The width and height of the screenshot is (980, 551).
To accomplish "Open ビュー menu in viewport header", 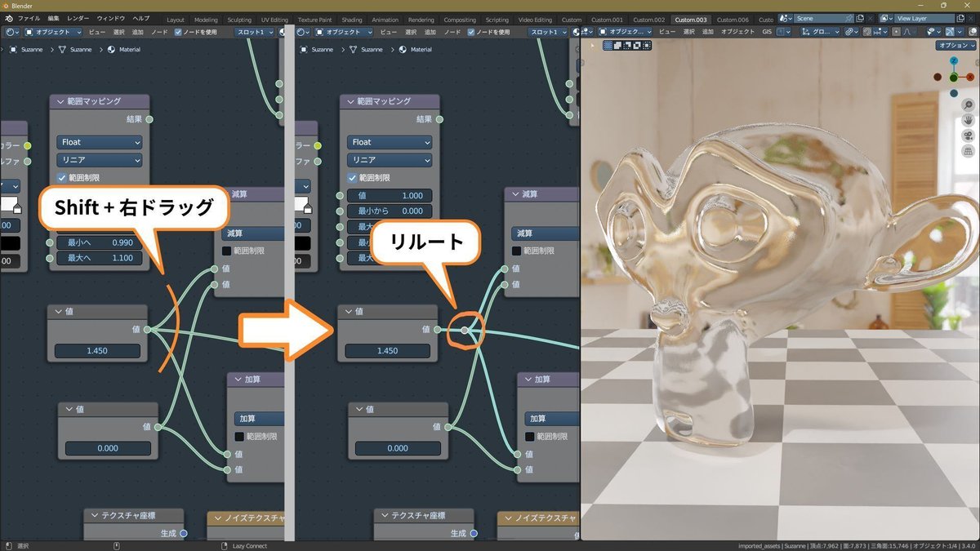I will (666, 32).
